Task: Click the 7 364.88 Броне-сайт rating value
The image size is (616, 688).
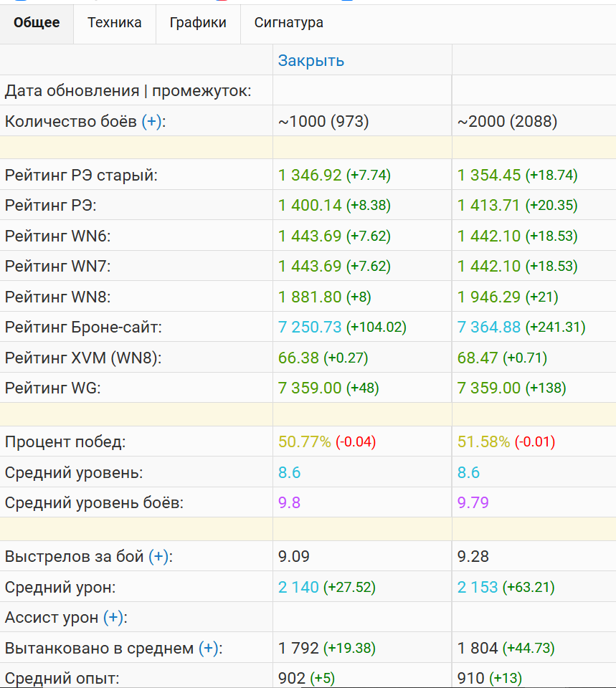Action: [x=489, y=328]
